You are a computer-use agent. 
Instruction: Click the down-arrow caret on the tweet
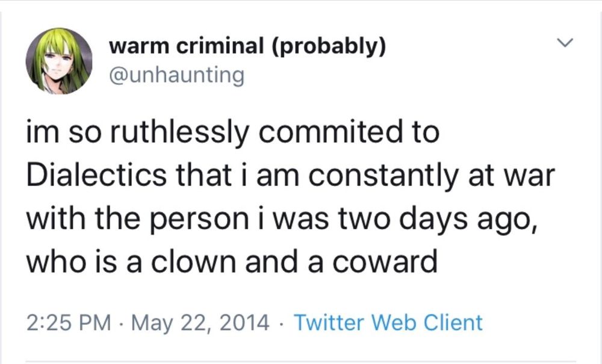tap(565, 42)
